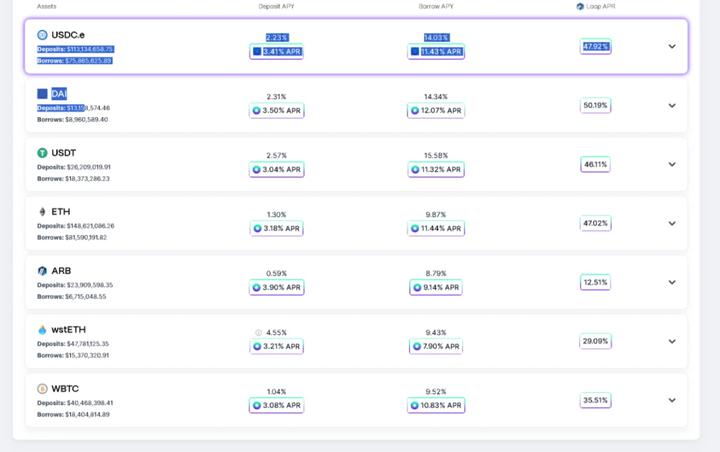
Task: Click the wstETH 9.43% borrow APY value
Action: tap(436, 333)
